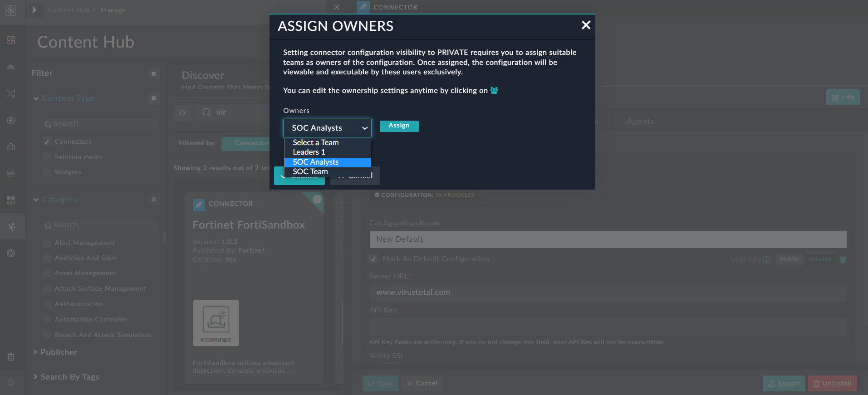Click the Save button
Screen dimensions: 868x395
point(380,383)
